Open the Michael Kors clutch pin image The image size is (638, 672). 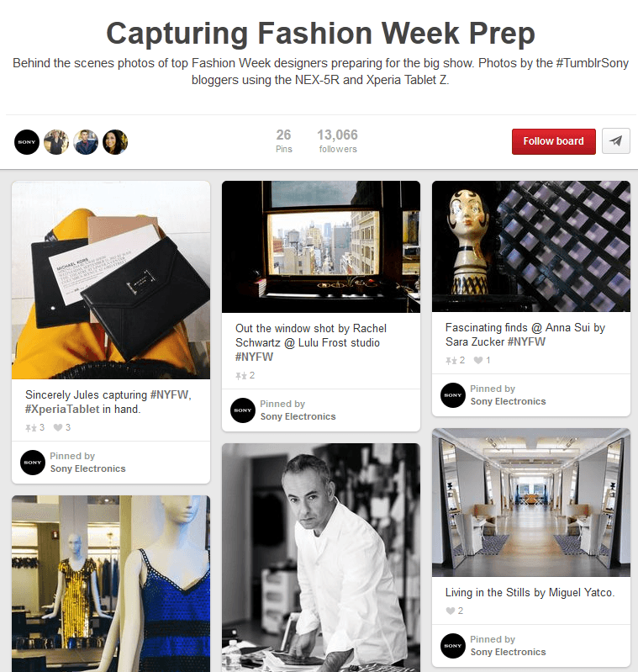coord(111,280)
